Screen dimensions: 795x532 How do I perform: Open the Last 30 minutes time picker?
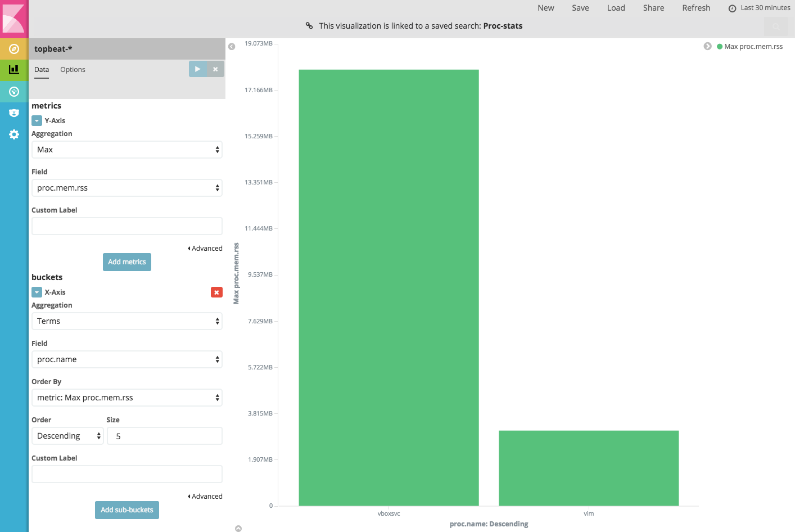[760, 8]
